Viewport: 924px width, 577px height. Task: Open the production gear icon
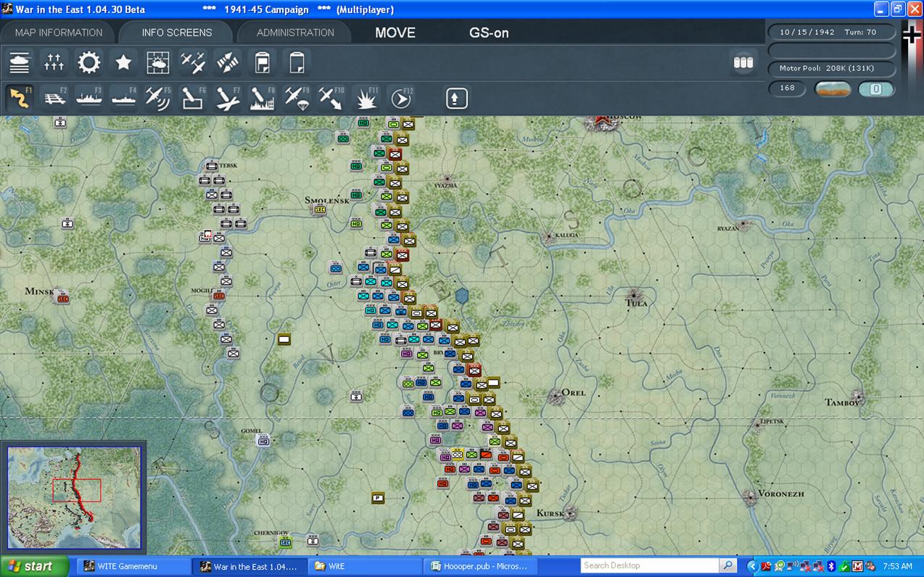coord(89,63)
